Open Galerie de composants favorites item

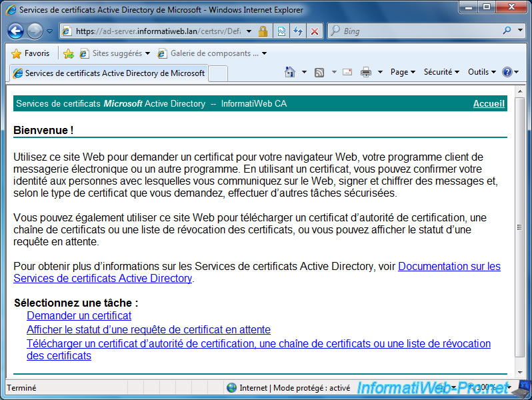coord(213,53)
